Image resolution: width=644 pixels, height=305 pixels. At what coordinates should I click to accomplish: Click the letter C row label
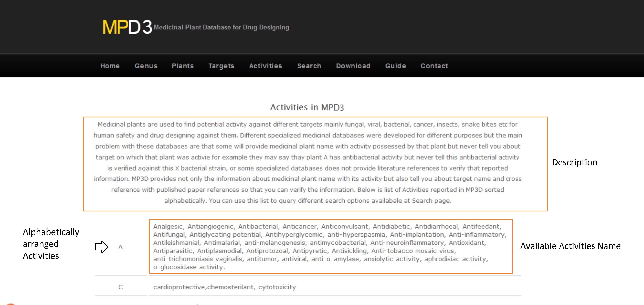point(121,287)
